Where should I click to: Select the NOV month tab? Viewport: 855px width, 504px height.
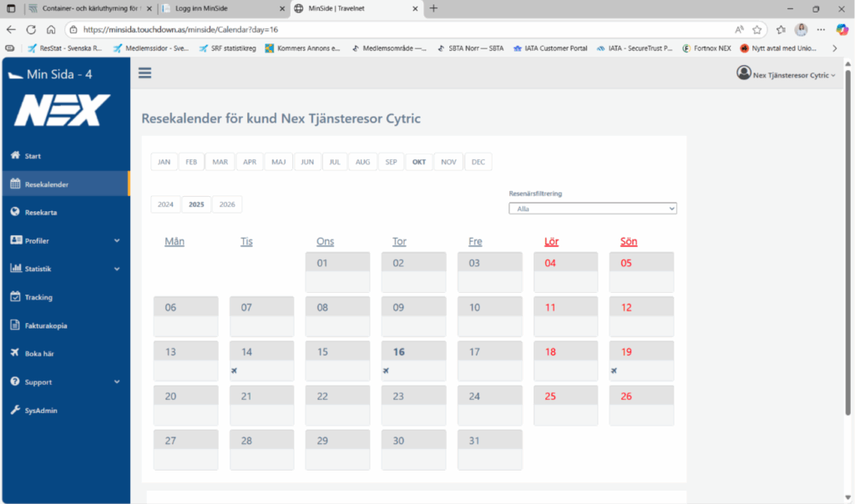(448, 162)
